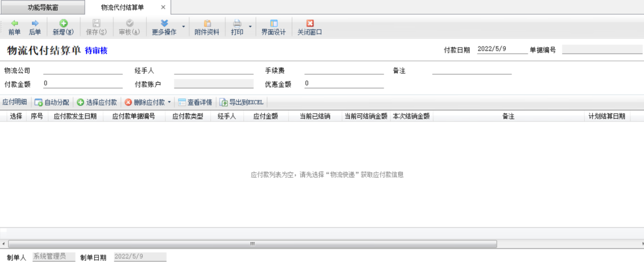Click the 物流公司 input field
This screenshot has width=644, height=270.
[83, 71]
